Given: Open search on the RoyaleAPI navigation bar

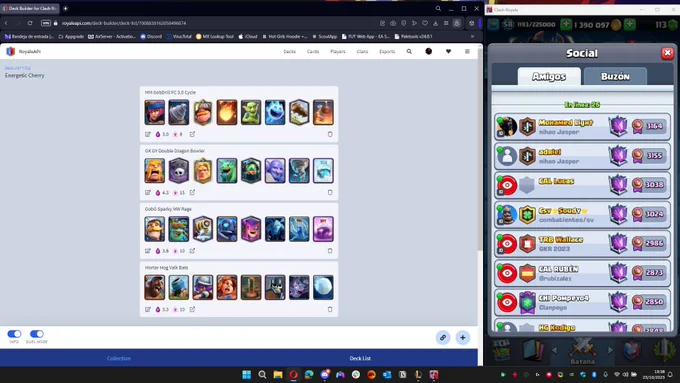Looking at the screenshot, I should [x=409, y=51].
